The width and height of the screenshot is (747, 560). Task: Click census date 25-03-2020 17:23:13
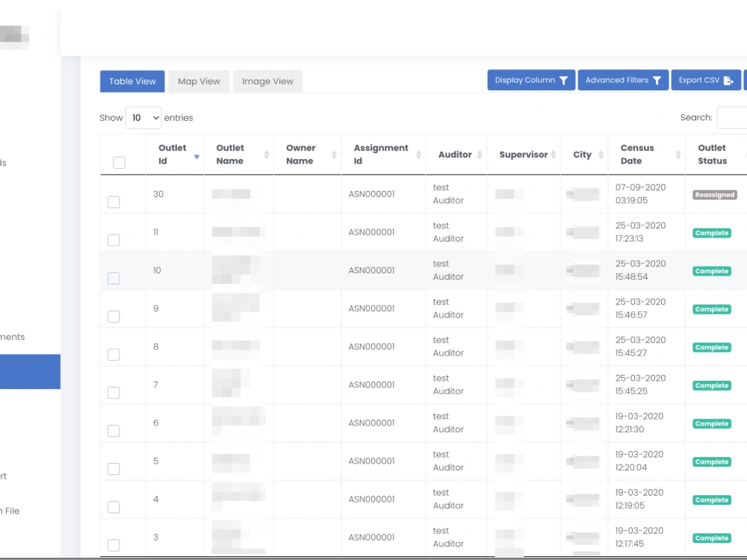coord(640,232)
